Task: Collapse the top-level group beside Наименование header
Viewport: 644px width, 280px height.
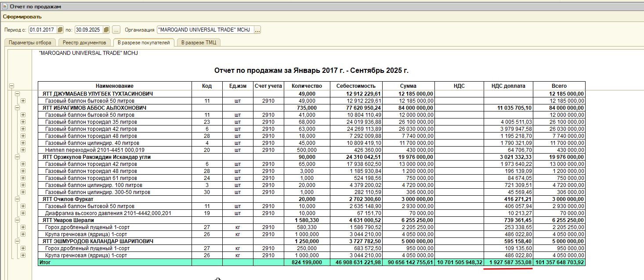Action: (11, 86)
